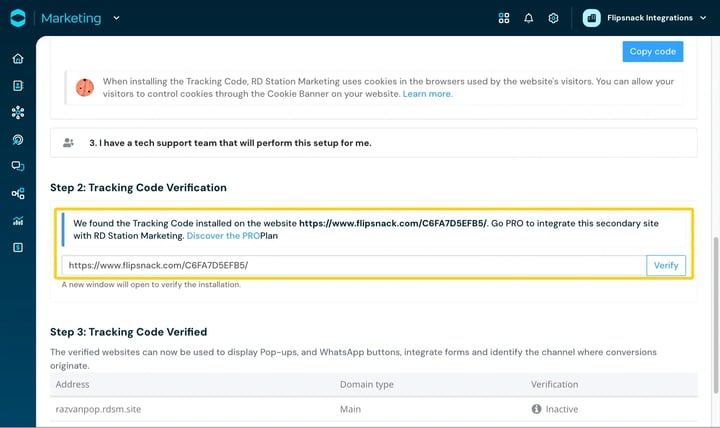Click the razvanpop.rdsm.site address cell
The width and height of the screenshot is (720, 428).
98,409
